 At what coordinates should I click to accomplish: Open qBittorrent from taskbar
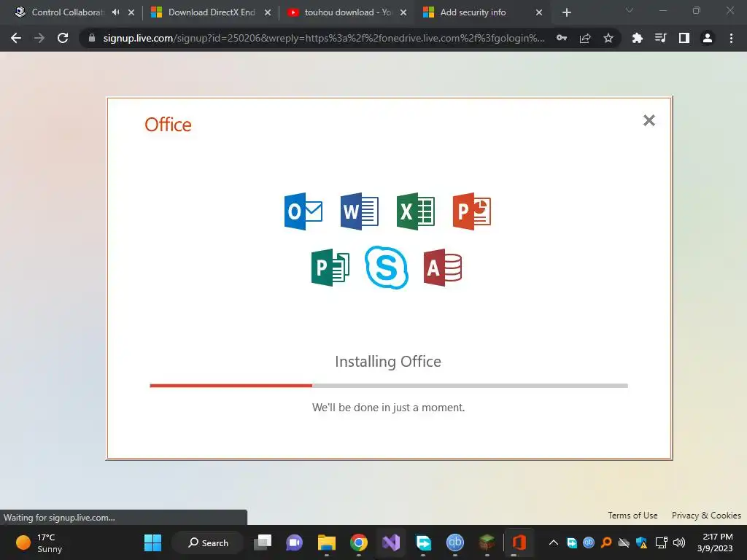tap(455, 542)
